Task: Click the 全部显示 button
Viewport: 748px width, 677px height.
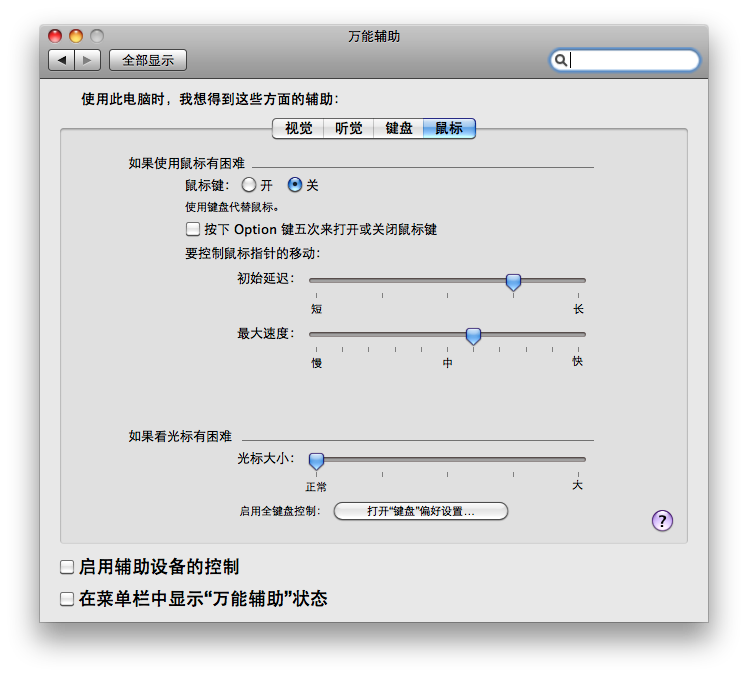Action: (x=148, y=60)
